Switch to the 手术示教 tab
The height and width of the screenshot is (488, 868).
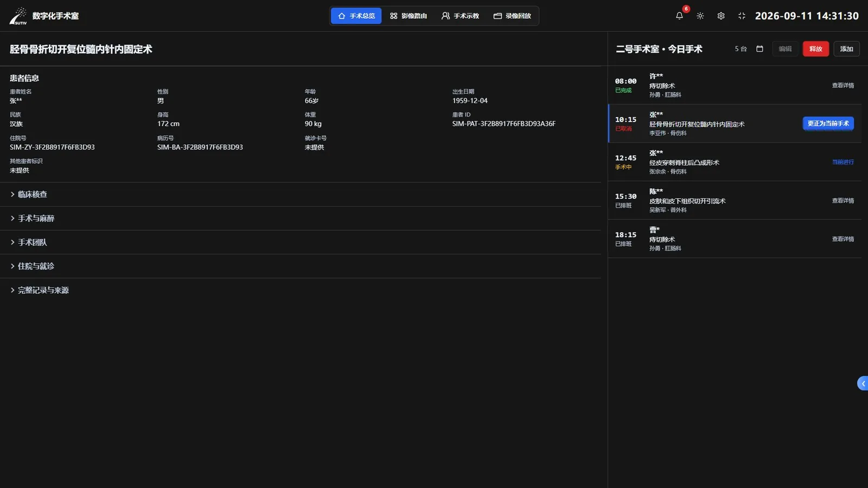(460, 16)
